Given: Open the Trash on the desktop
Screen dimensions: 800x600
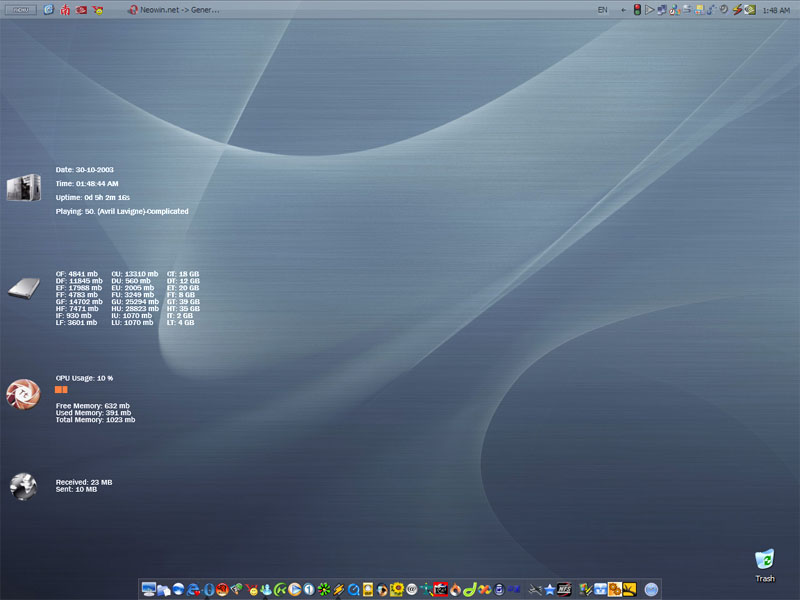Looking at the screenshot, I should 764,559.
